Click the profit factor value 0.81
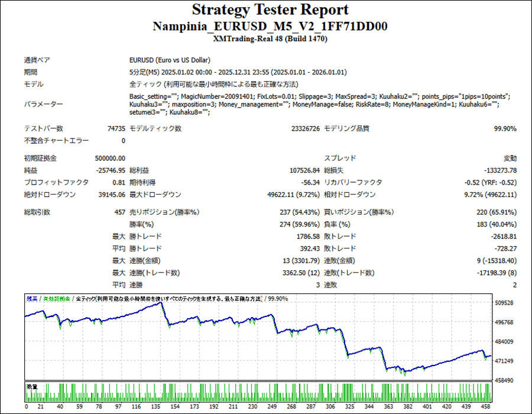Viewport: 532px width, 414px height. pyautogui.click(x=118, y=182)
